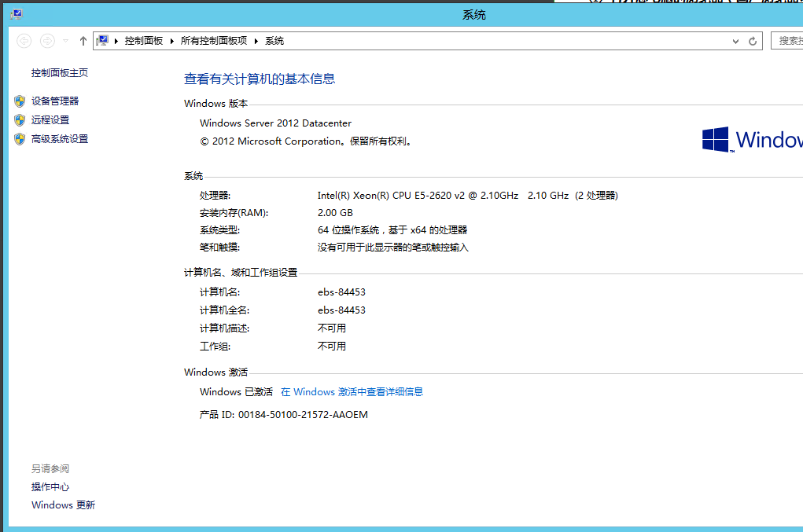Select the 计算机全名 value ebs-84453

pos(341,310)
